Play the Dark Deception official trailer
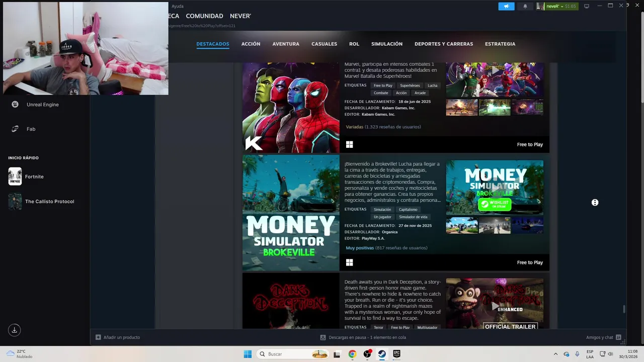This screenshot has width=644, height=362. pyautogui.click(x=495, y=304)
